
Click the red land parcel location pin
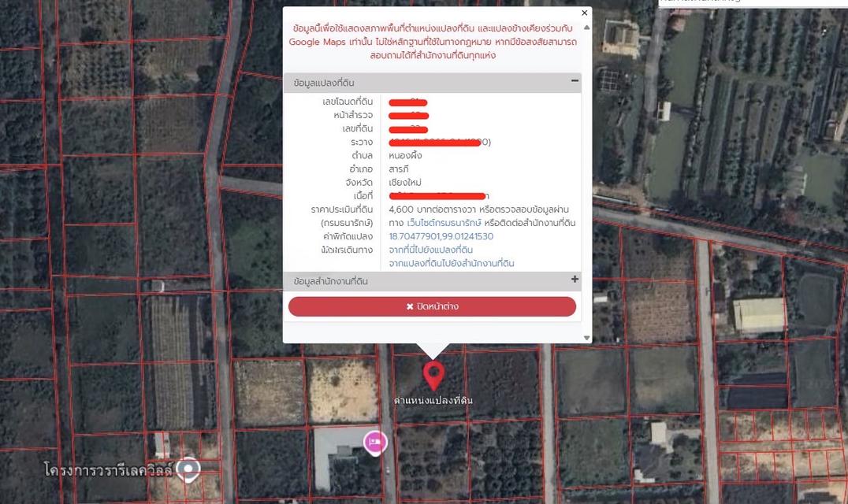point(433,374)
